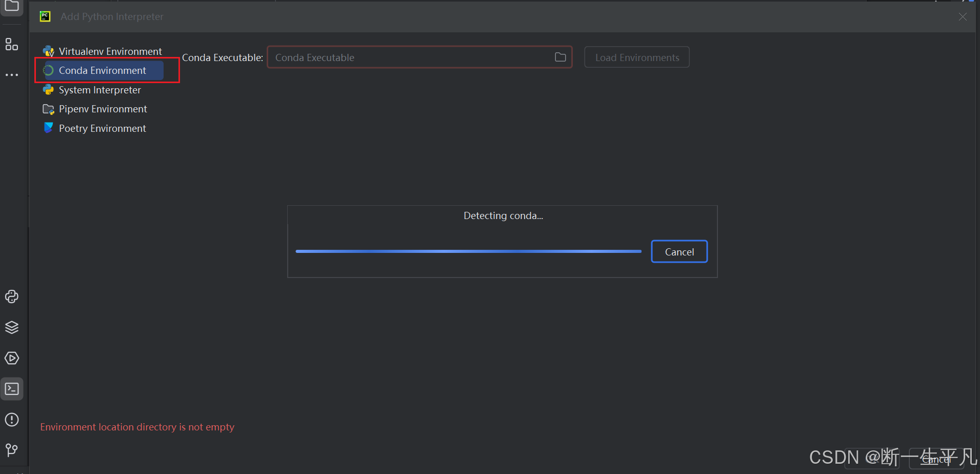The width and height of the screenshot is (980, 474).
Task: Show more tool windows ellipsis icon
Action: [11, 75]
